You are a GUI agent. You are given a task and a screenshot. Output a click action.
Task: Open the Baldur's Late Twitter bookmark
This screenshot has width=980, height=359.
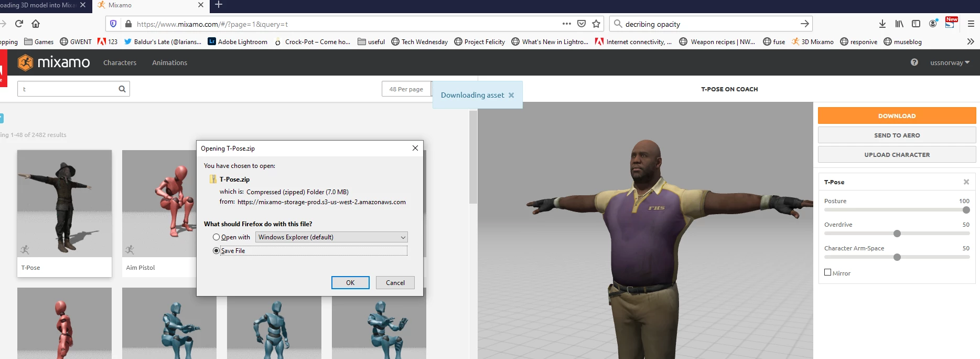point(163,41)
